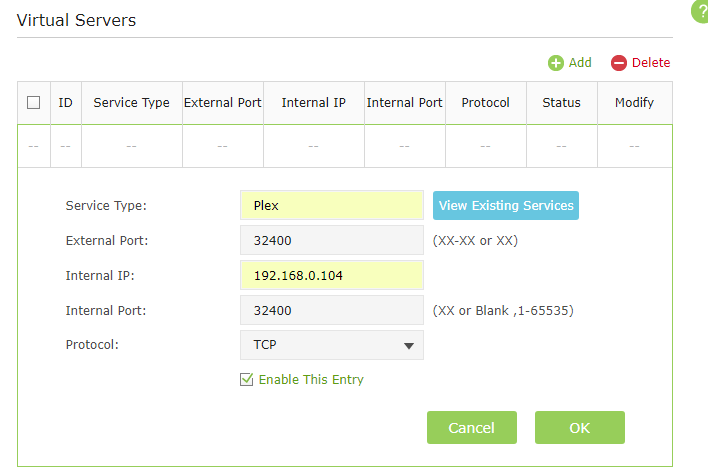Open the help question mark icon
This screenshot has width=708, height=473.
[700, 9]
